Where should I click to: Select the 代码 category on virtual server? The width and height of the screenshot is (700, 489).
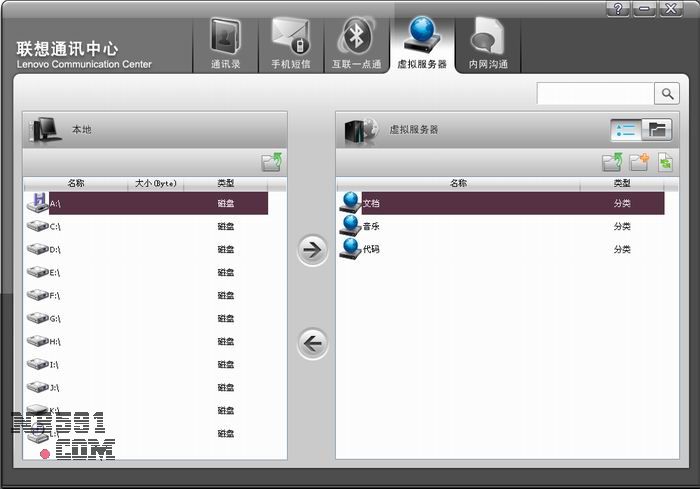point(371,249)
